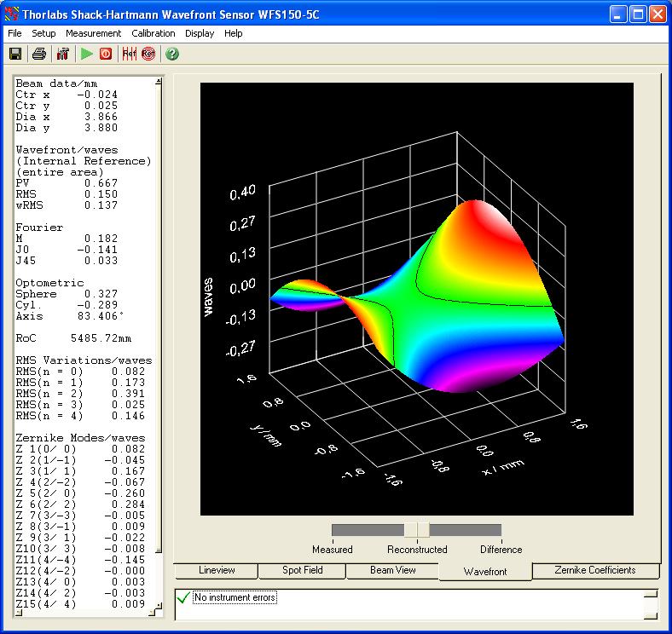Click the status box upper scroll arrow
The image size is (672, 634).
(x=651, y=594)
